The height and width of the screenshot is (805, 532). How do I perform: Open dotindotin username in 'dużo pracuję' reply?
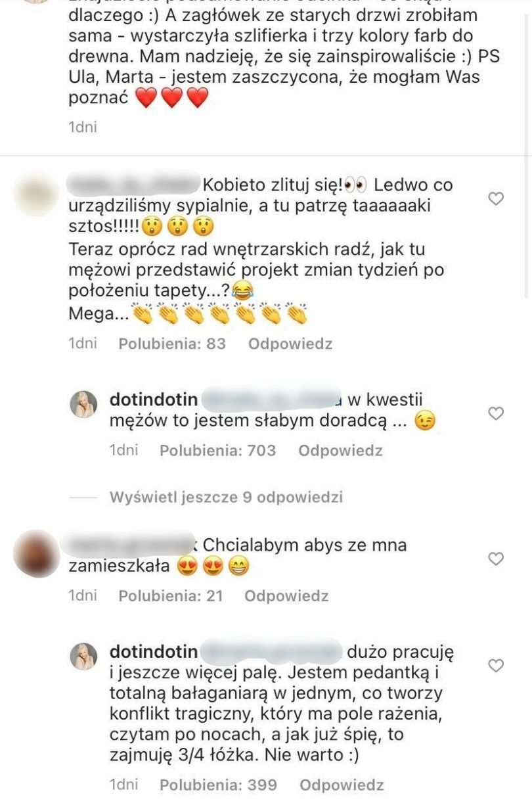coord(154,651)
